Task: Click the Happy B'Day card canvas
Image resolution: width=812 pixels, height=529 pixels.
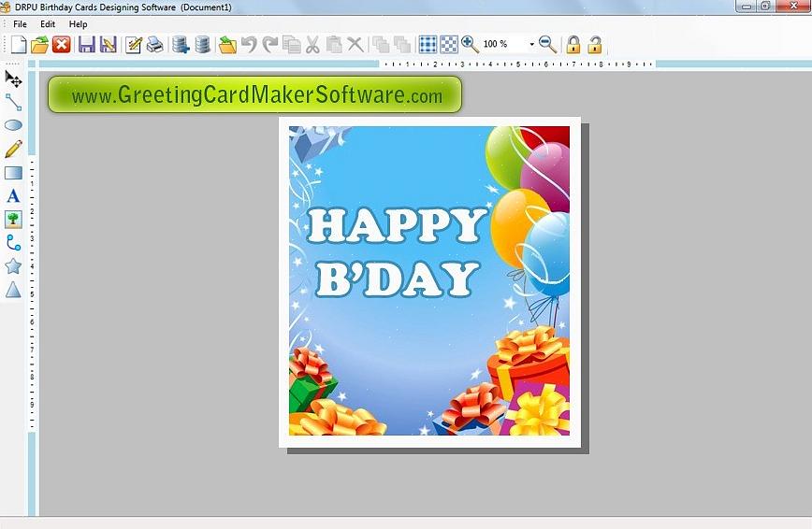Action: 429,280
